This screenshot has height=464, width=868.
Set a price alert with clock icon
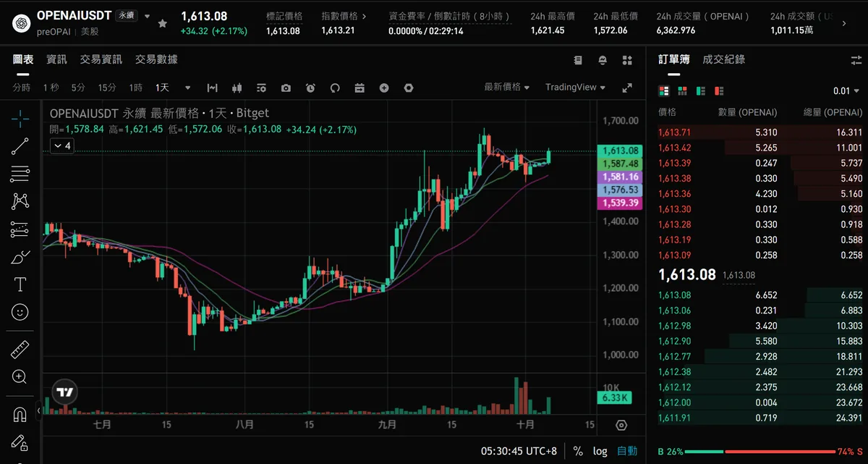[x=310, y=88]
